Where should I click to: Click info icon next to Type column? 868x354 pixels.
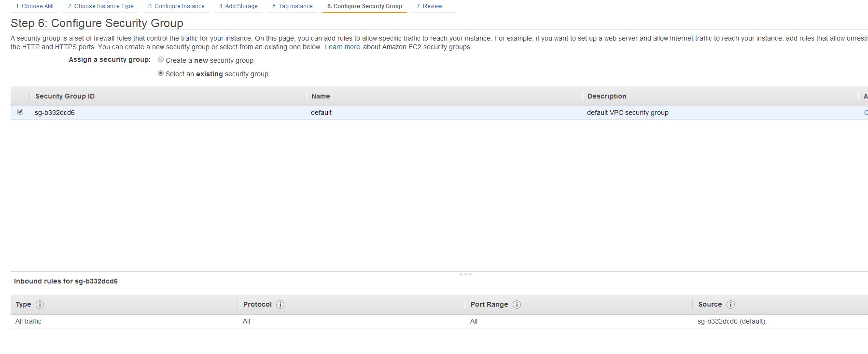point(40,305)
